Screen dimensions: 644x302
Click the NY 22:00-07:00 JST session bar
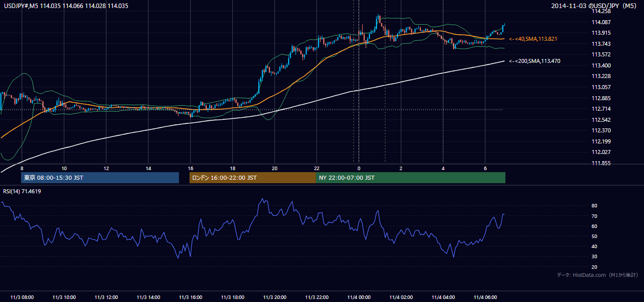[x=411, y=178]
